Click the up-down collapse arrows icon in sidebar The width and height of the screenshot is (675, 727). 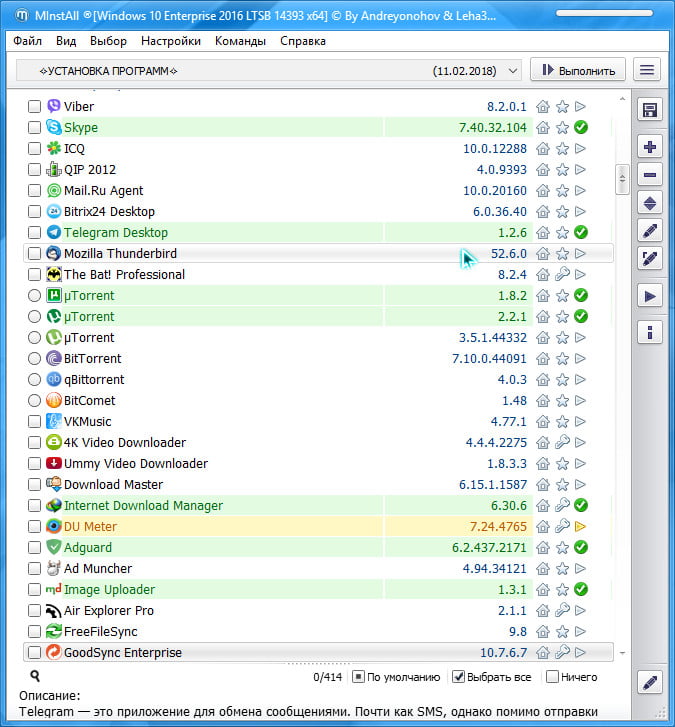650,203
